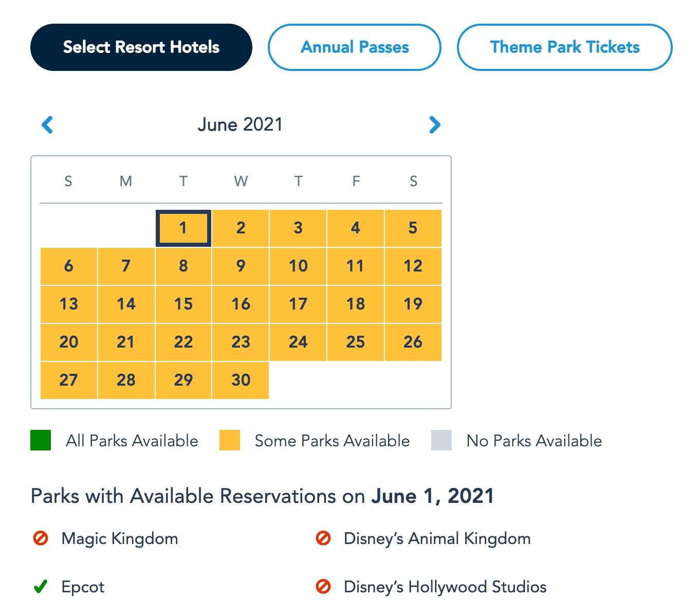Click the Epcot park name

pyautogui.click(x=83, y=587)
